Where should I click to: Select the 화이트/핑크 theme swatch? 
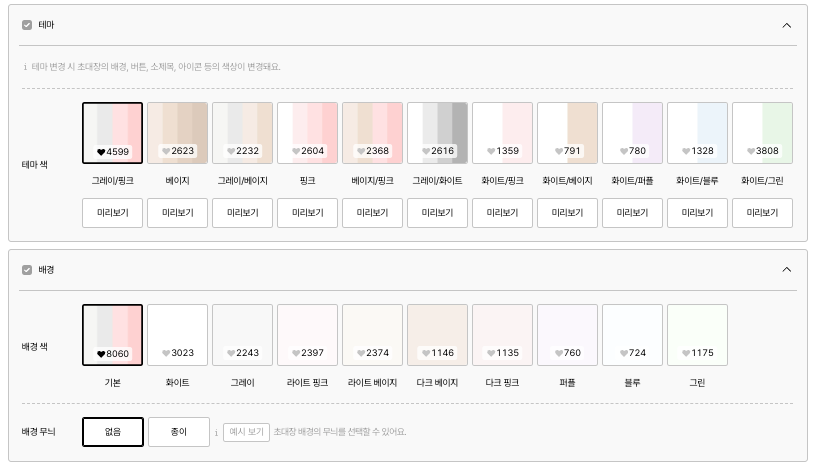[503, 133]
